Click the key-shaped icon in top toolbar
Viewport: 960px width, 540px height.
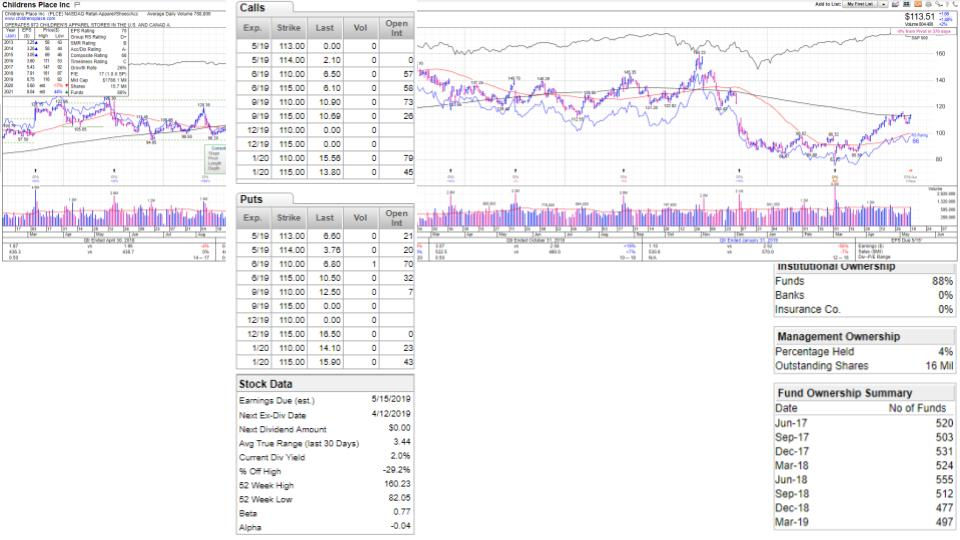939,4
